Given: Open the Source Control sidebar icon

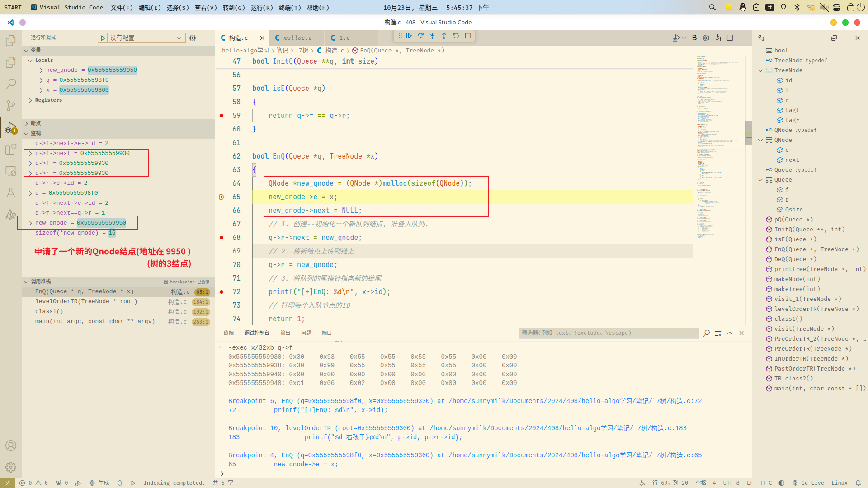Looking at the screenshot, I should click(11, 106).
